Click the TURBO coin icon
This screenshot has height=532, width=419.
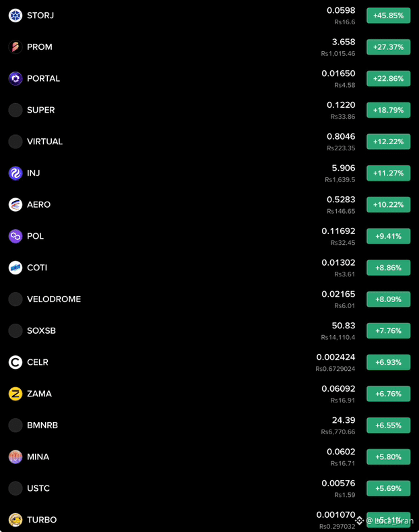point(15,520)
